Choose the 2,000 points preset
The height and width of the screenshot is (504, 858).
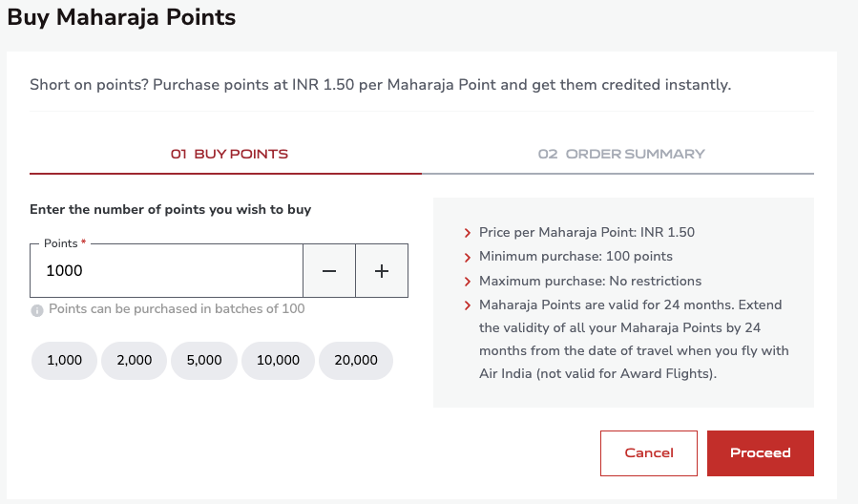click(135, 361)
